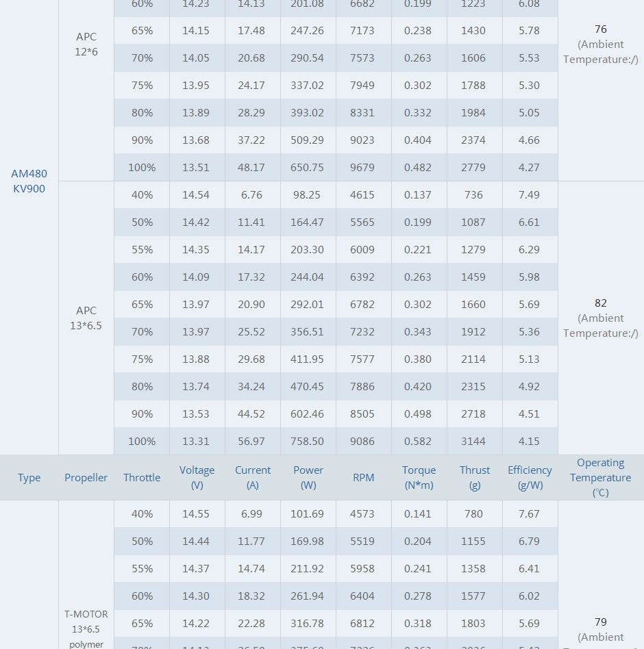This screenshot has width=644, height=649.
Task: Click the Thrust (g) column header
Action: click(475, 478)
